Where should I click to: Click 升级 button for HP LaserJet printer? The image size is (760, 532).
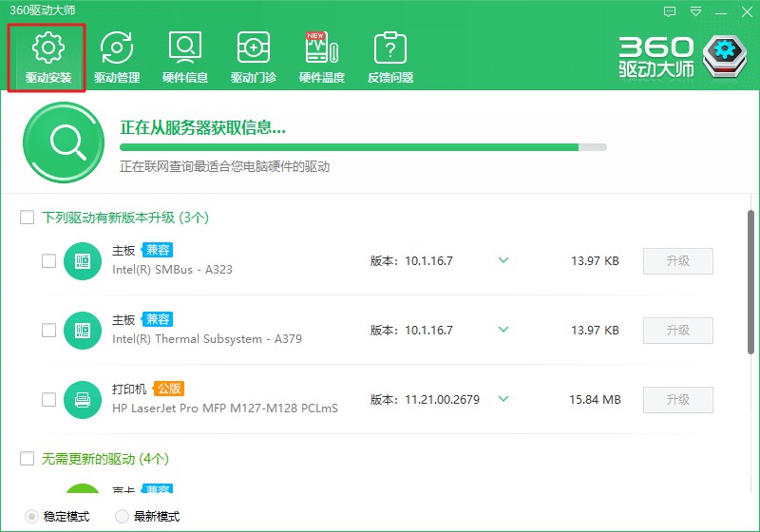tap(678, 400)
